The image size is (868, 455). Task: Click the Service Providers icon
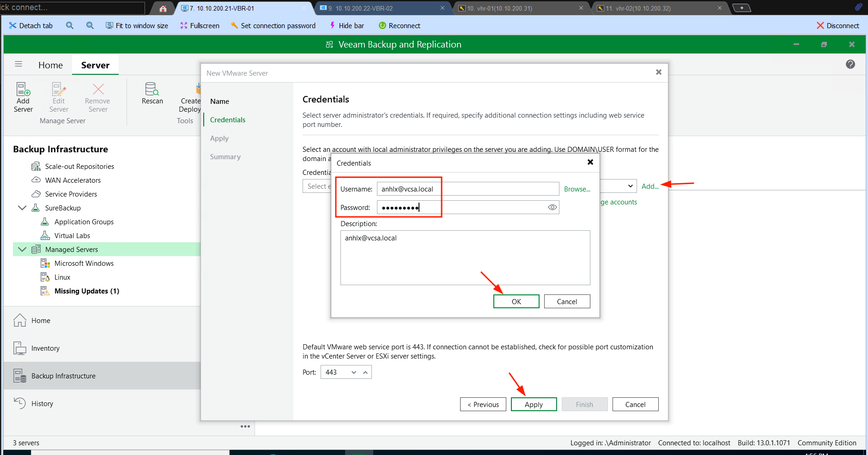tap(36, 194)
